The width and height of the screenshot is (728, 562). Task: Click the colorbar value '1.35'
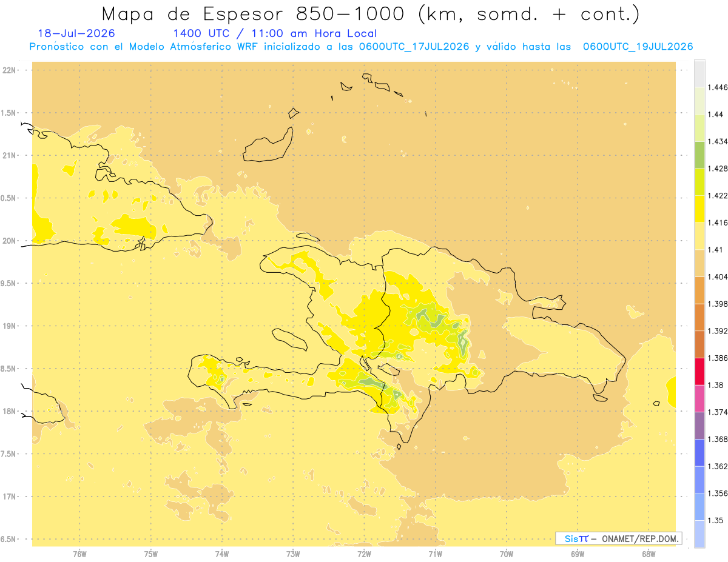[715, 521]
